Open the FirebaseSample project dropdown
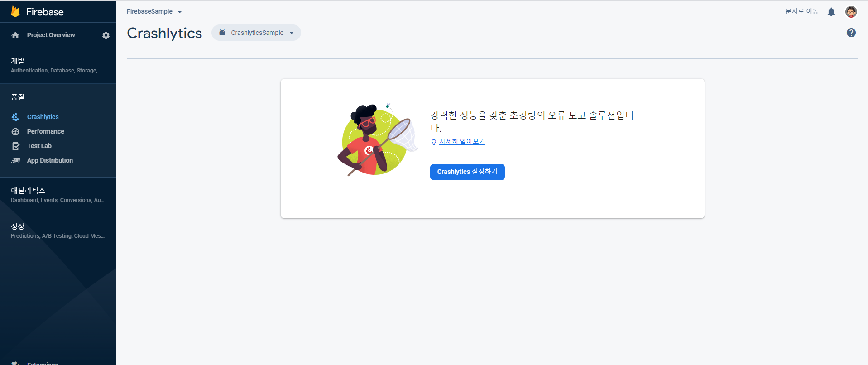The height and width of the screenshot is (365, 868). 154,11
